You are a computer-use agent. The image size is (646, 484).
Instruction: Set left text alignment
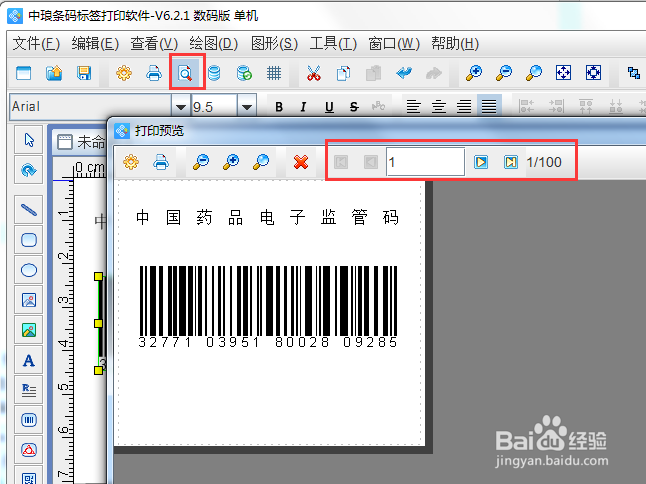point(413,106)
